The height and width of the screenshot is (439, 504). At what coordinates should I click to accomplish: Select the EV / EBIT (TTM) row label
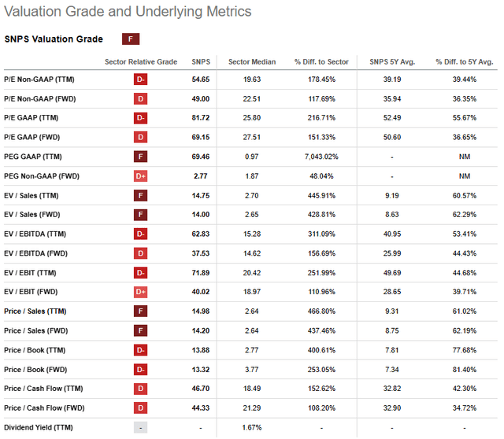point(30,273)
